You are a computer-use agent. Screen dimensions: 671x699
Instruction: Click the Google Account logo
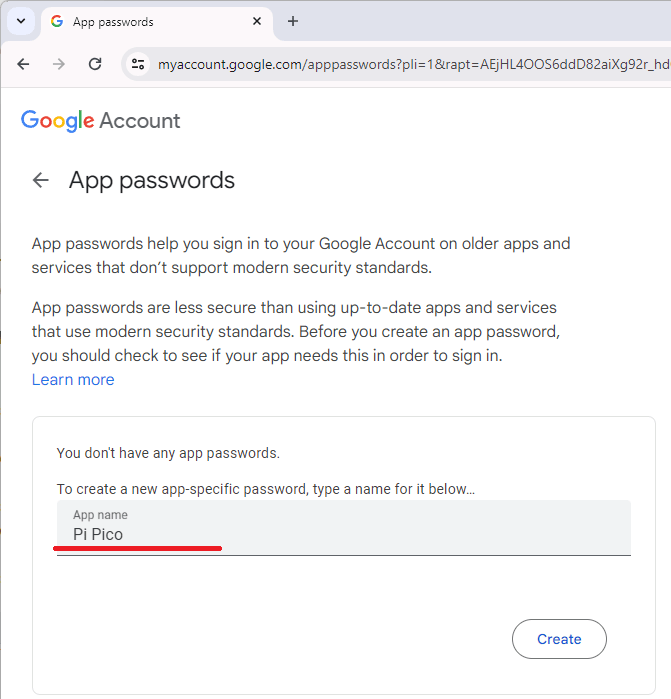click(101, 121)
